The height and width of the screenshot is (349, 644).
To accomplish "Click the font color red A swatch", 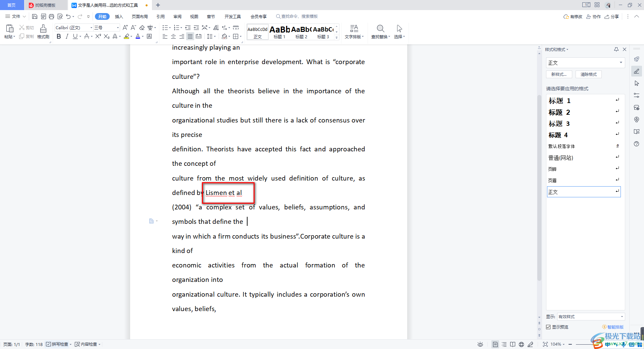I will point(138,36).
